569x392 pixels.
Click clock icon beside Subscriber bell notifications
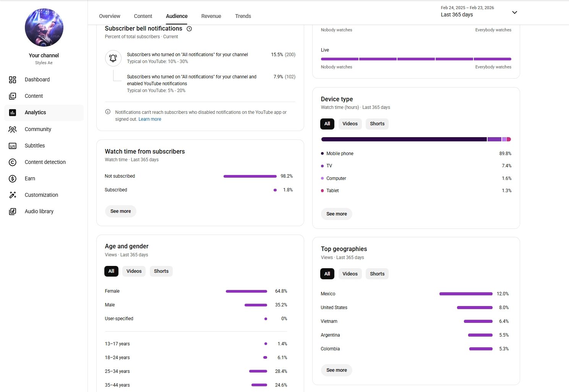click(189, 29)
